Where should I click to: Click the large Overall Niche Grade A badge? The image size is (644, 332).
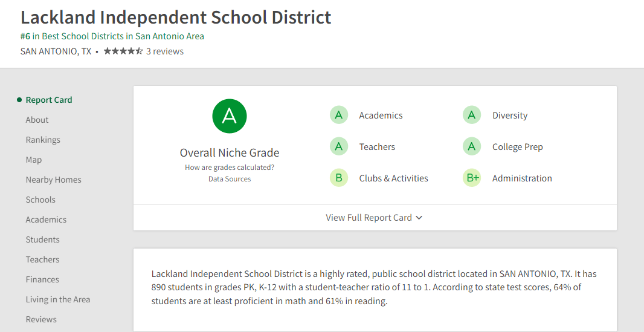pyautogui.click(x=230, y=116)
